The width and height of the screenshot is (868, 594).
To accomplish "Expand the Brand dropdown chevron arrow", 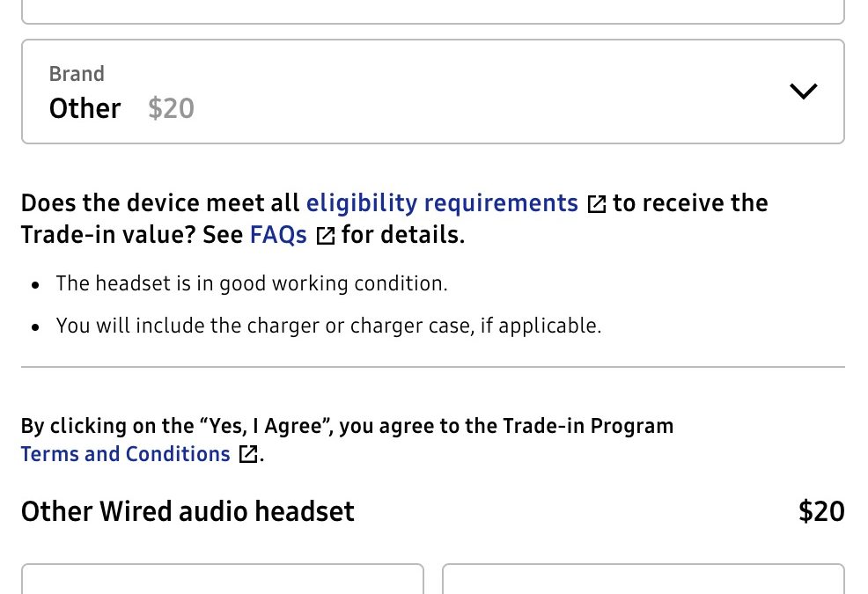I will coord(804,92).
